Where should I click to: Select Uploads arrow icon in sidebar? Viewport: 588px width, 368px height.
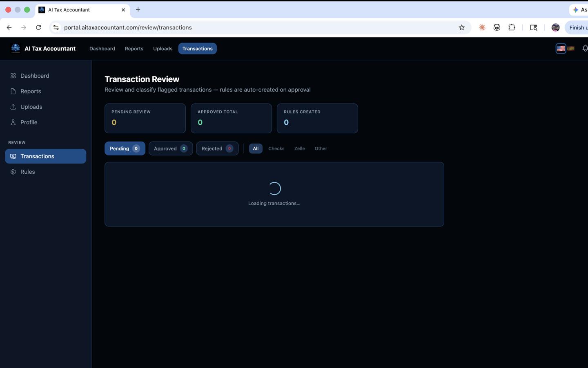click(x=13, y=107)
